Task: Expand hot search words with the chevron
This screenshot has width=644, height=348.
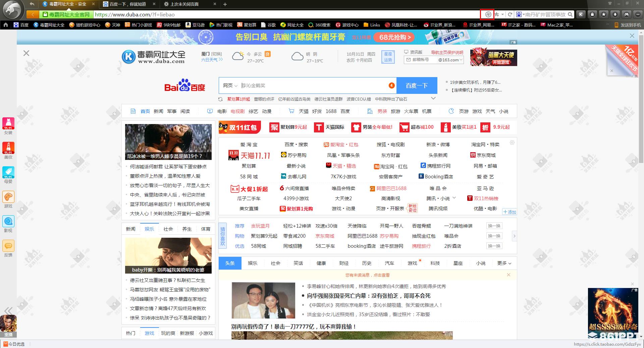Action: point(433,98)
